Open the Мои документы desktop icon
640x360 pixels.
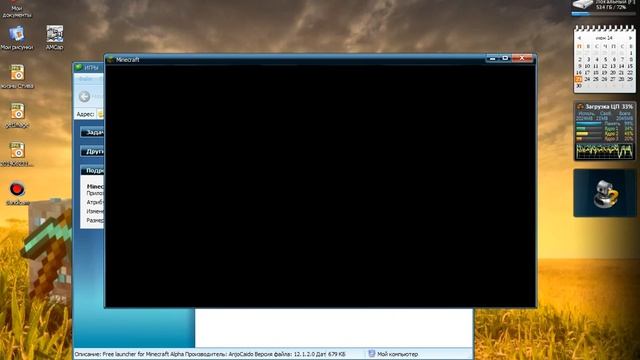click(16, 9)
